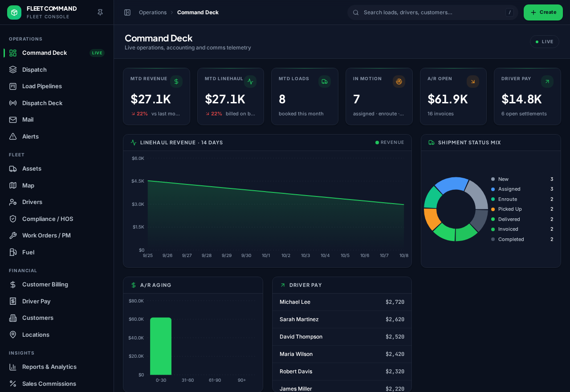
Task: Click the magnifier icon in the search bar
Action: (356, 12)
